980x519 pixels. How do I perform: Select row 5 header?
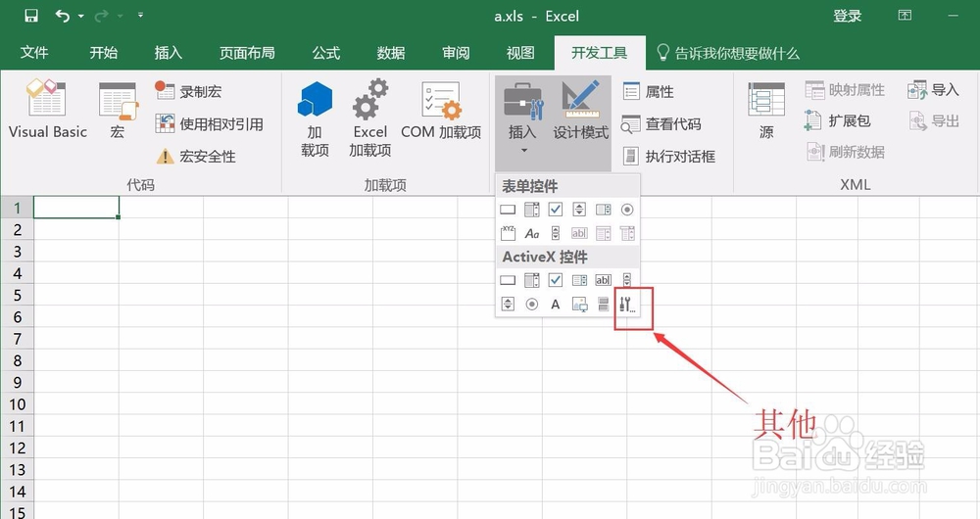tap(17, 295)
